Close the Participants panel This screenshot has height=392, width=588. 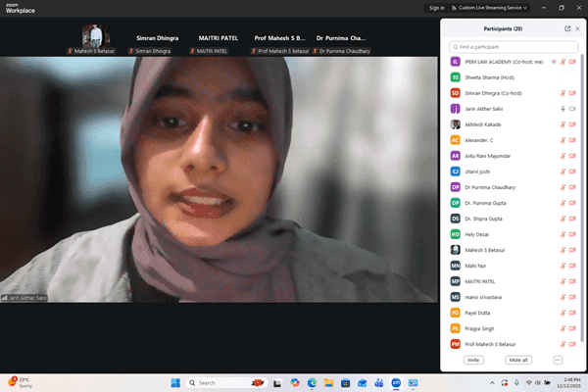(x=578, y=28)
